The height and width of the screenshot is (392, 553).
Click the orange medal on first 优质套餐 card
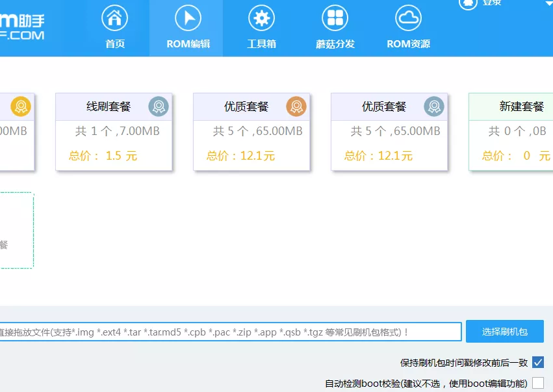point(297,105)
